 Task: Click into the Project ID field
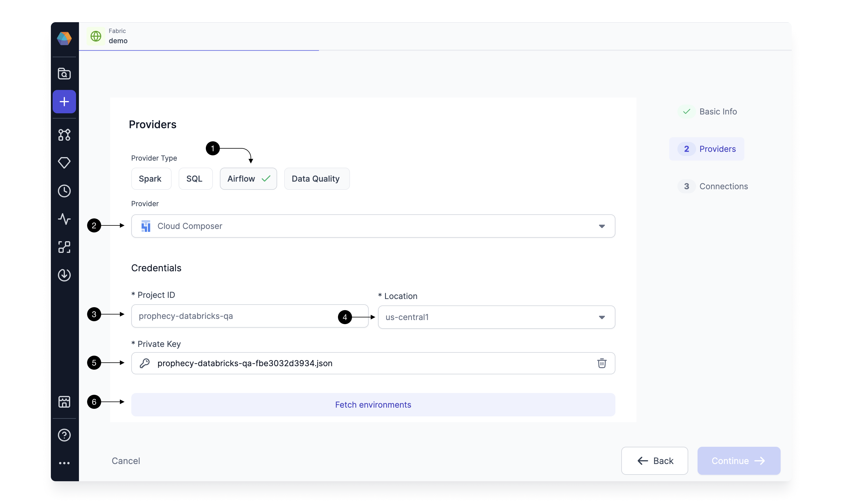pyautogui.click(x=249, y=316)
